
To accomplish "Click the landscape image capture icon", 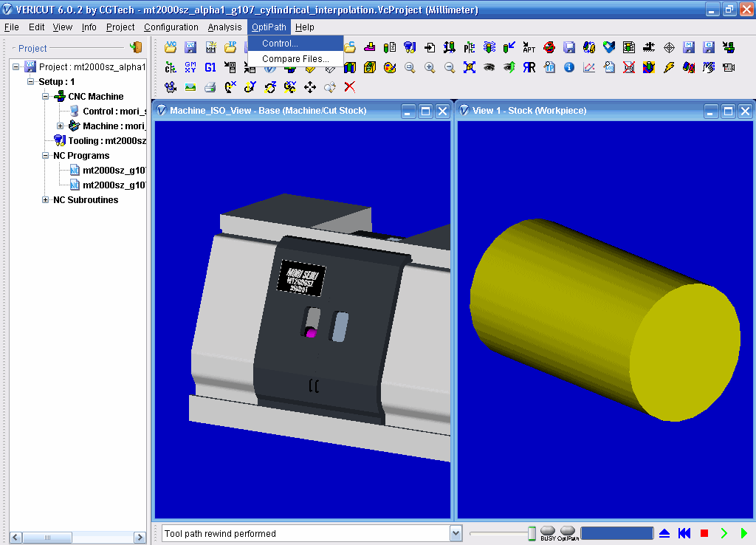I will point(190,87).
